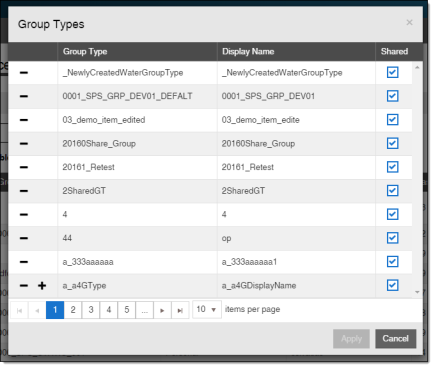Click the 2SharedGT display name cell

point(296,191)
